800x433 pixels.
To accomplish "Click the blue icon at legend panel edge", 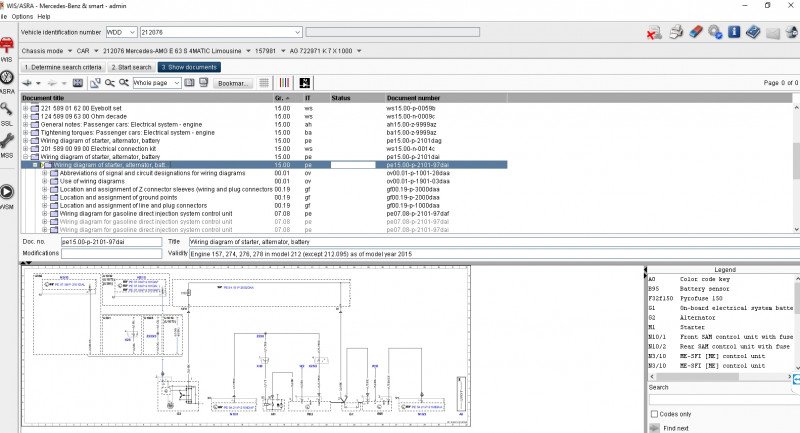I will tap(796, 380).
